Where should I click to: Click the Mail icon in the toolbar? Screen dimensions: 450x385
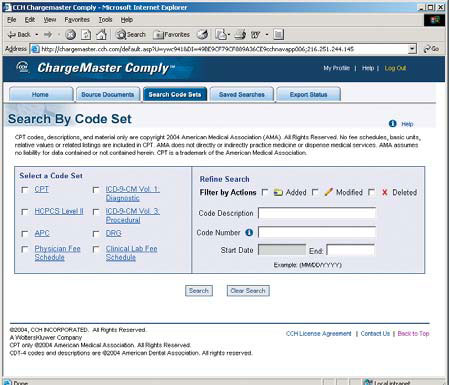point(221,34)
